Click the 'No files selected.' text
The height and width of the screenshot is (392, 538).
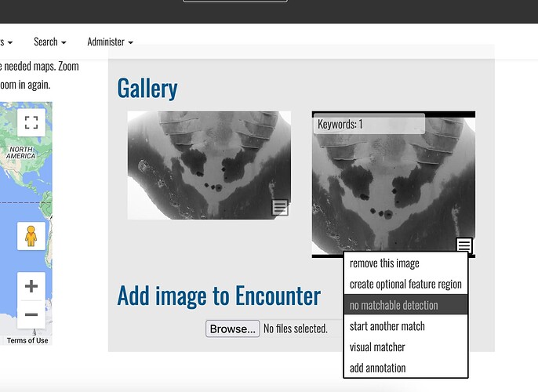[x=296, y=328]
